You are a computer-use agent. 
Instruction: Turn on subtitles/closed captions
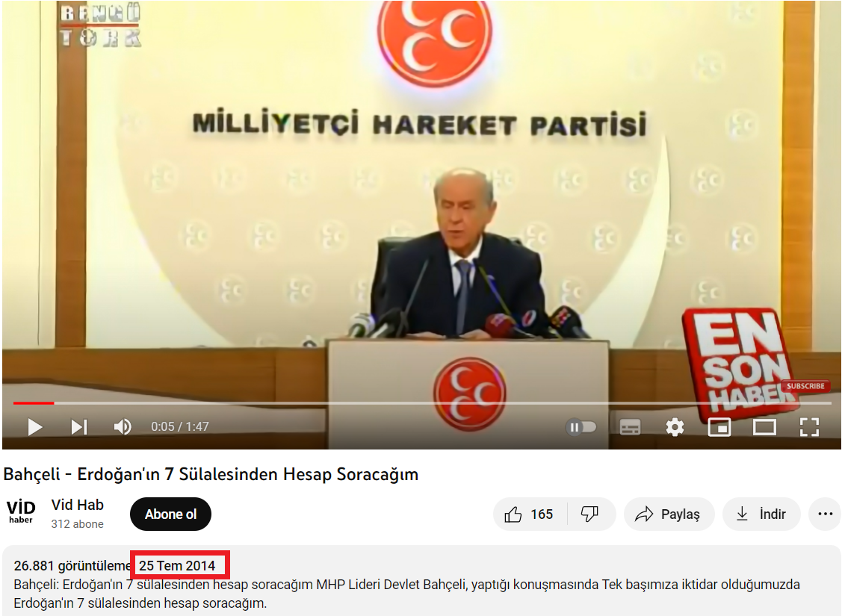[x=630, y=427]
